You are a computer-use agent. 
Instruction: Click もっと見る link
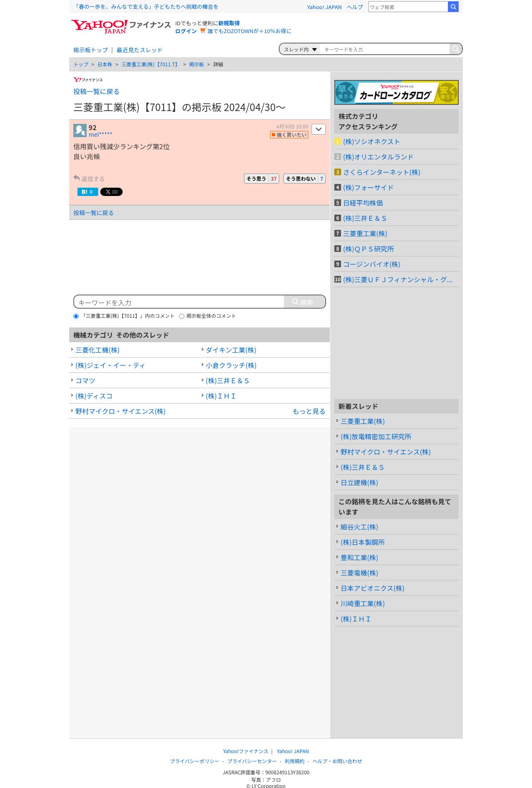click(309, 411)
